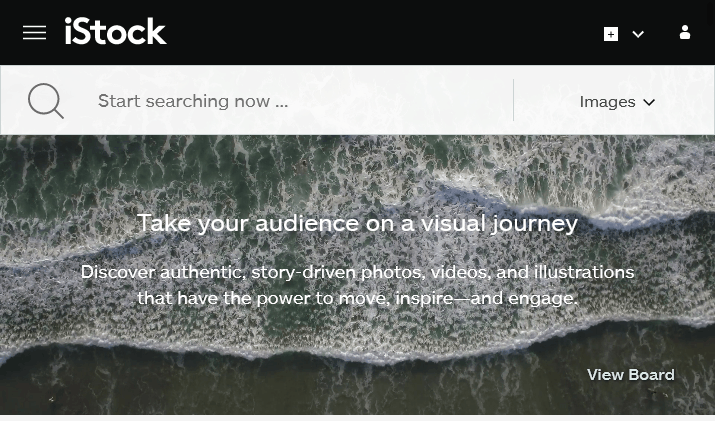The image size is (715, 421).
Task: Click the 'Stock' lettering in the logo
Action: click(x=124, y=31)
